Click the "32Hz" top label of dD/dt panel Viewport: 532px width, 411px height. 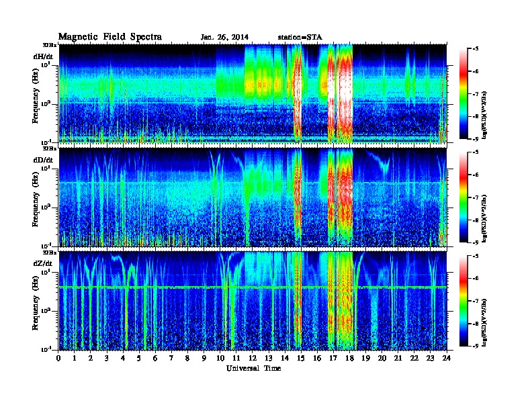coord(50,148)
